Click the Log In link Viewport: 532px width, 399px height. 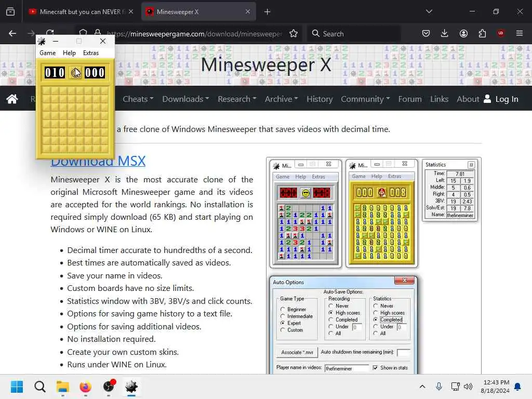coord(507,99)
